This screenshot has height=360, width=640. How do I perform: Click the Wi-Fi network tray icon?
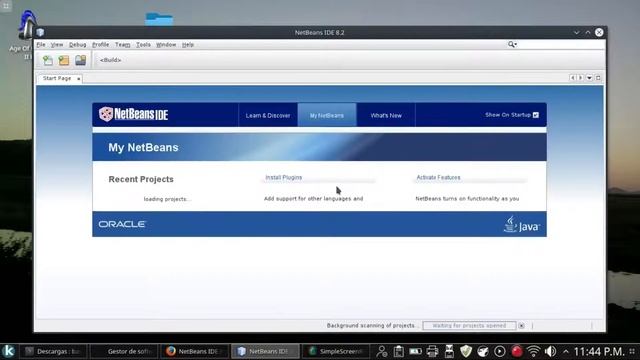click(x=533, y=351)
